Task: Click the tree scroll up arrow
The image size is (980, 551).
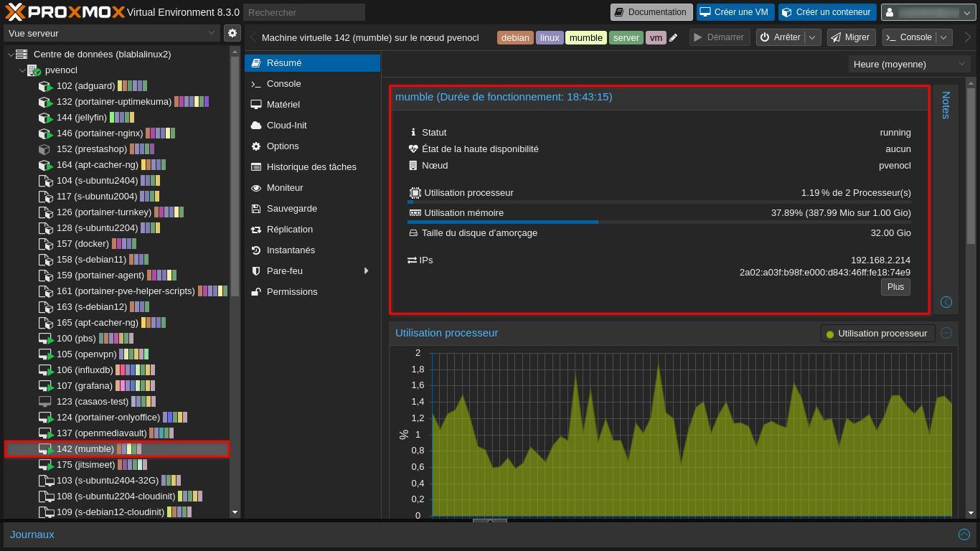Action: tap(235, 51)
